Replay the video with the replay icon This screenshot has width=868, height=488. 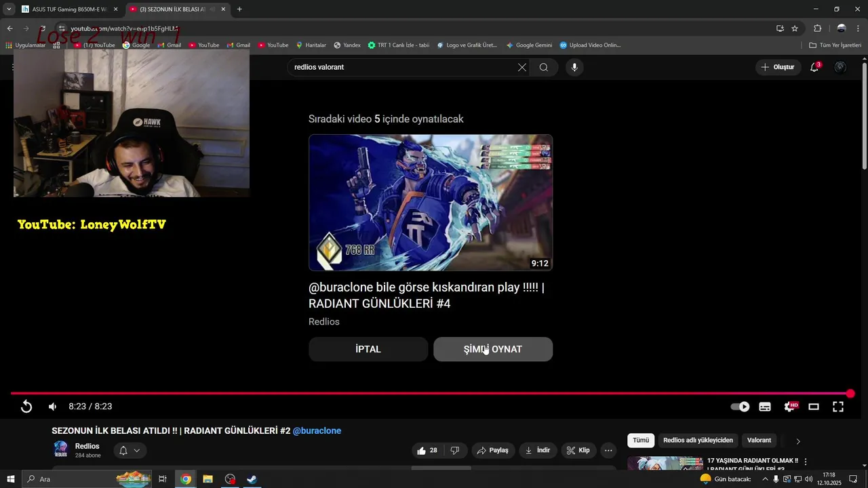tap(26, 407)
